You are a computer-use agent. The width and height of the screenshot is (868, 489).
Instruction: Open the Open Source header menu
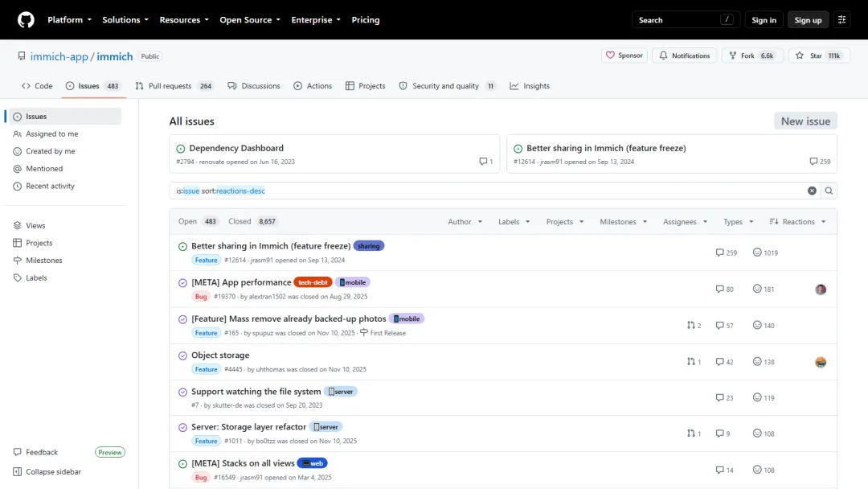click(250, 20)
